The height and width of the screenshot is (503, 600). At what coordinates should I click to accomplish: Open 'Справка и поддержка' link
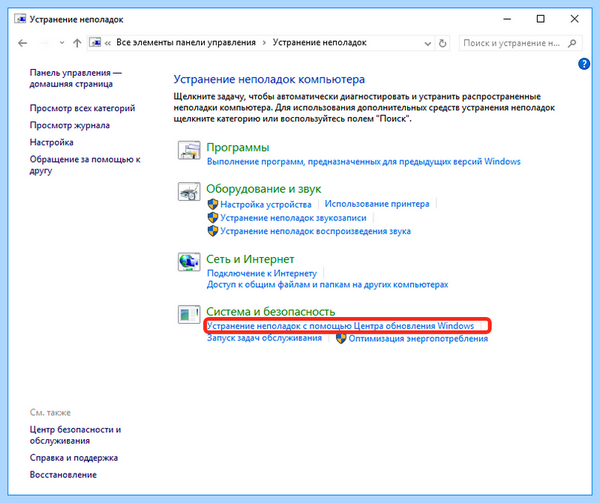tap(74, 458)
